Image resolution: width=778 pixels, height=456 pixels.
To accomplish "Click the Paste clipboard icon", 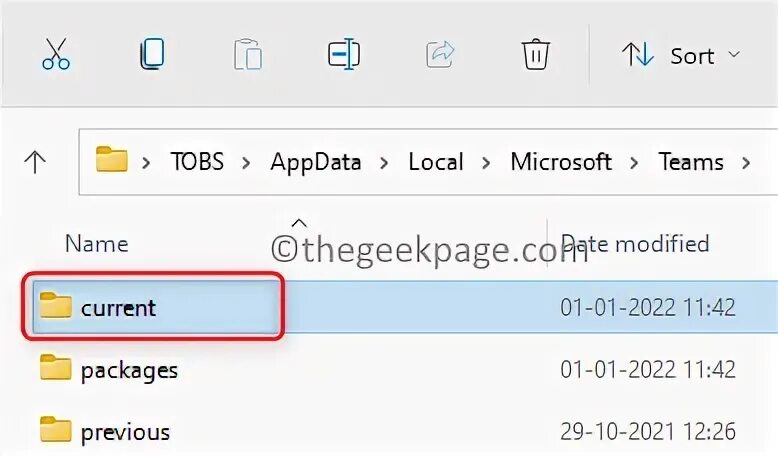I will [247, 54].
